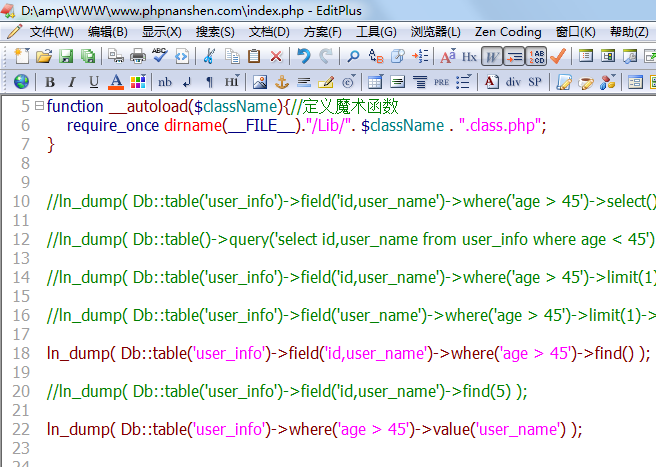Viewport: 656px width, 467px height.
Task: Insert HTML table icon
Action: click(375, 82)
